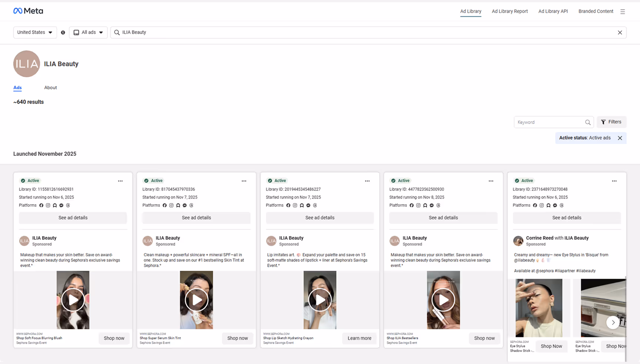Image resolution: width=640 pixels, height=364 pixels.
Task: Click Shop now on Super Serum Skin Tint
Action: pos(237,338)
